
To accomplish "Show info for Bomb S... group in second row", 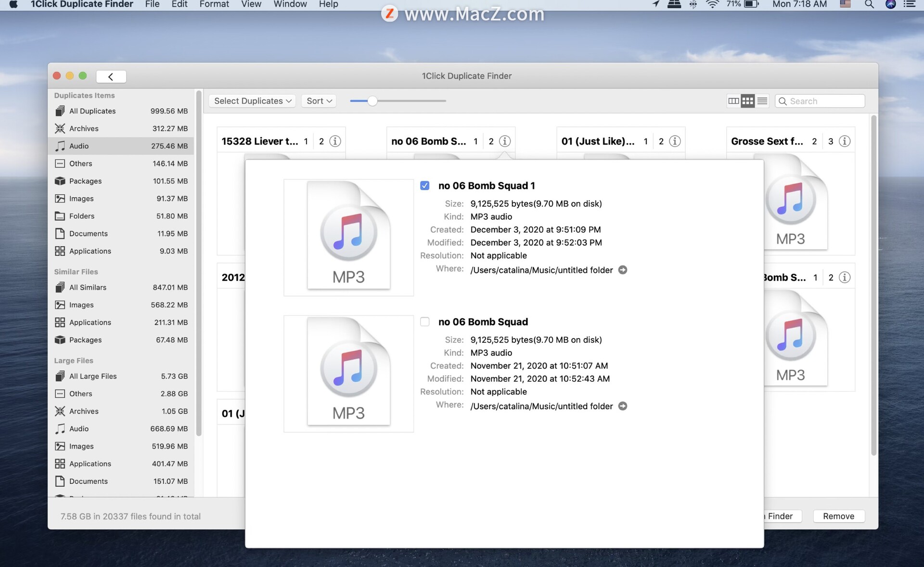I will click(x=845, y=277).
